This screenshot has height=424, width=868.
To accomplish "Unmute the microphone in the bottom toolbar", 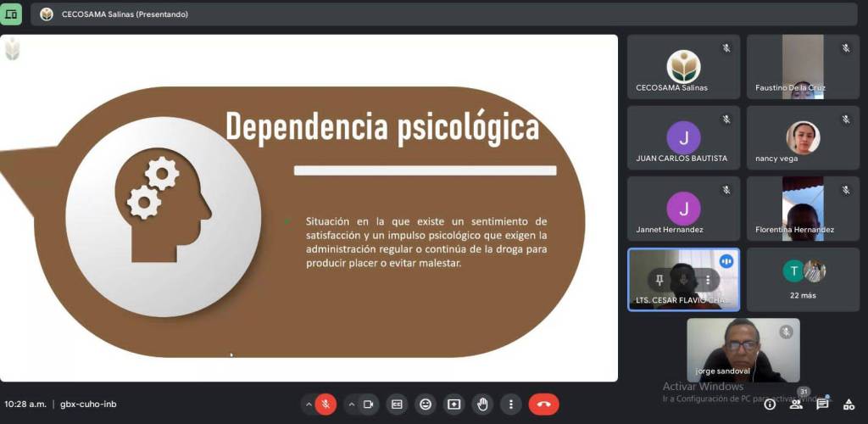I will tap(325, 404).
